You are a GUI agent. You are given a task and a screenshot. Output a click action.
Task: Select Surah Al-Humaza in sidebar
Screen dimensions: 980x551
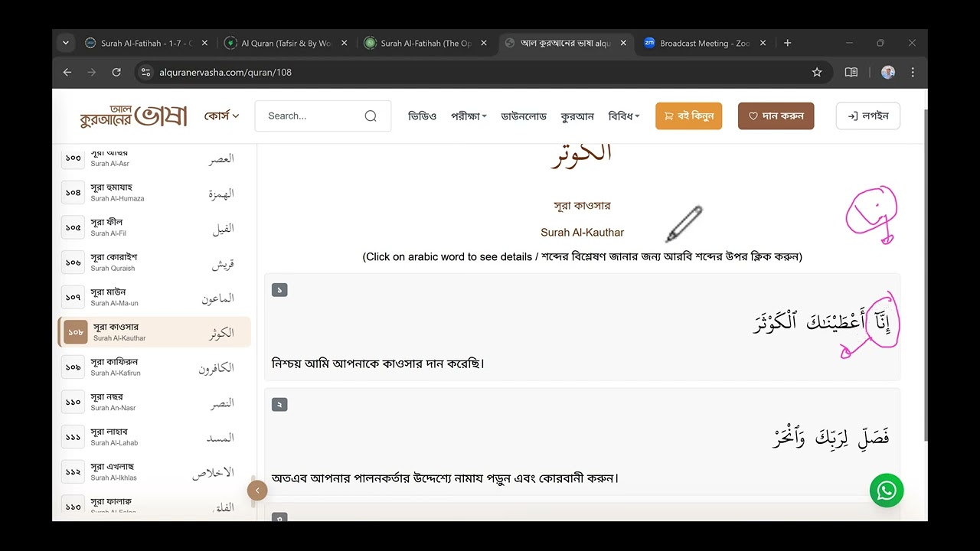tap(154, 193)
